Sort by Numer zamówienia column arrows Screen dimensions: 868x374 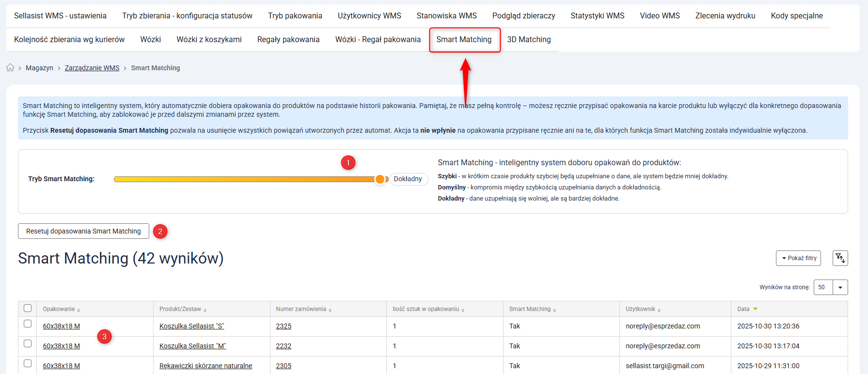[330, 310]
